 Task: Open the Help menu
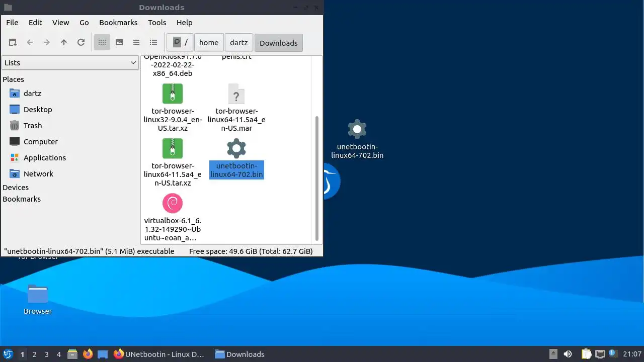[x=185, y=23]
